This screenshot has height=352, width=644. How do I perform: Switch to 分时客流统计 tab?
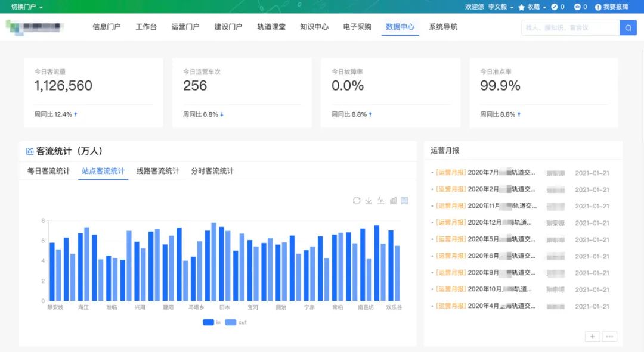(212, 171)
